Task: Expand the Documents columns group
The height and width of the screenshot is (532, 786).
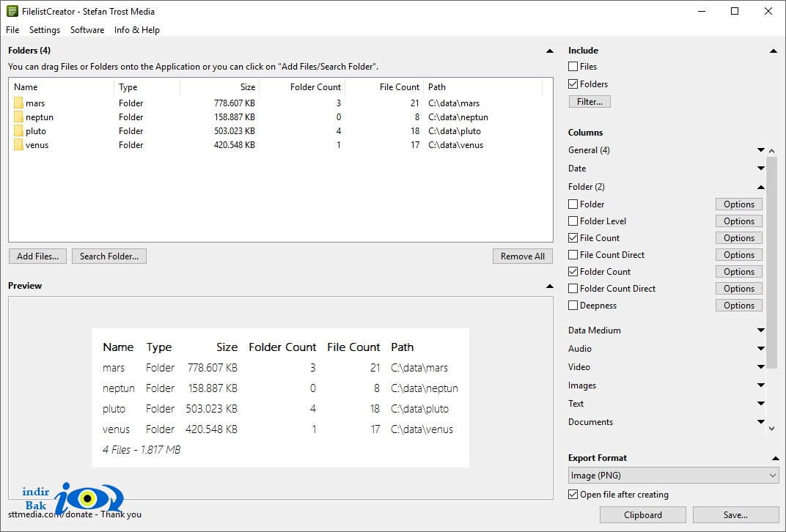Action: click(x=761, y=422)
